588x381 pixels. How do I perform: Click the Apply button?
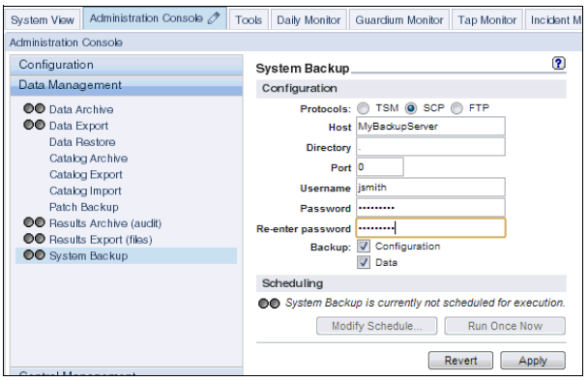tap(533, 361)
